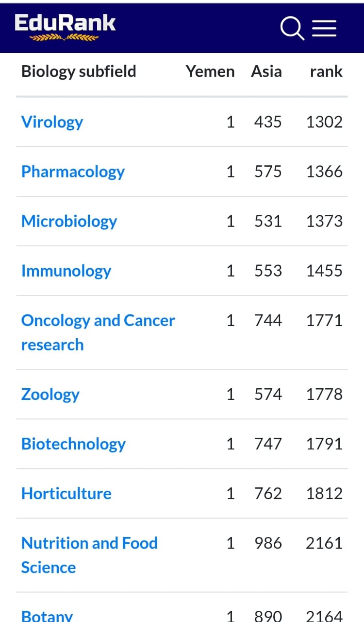Go to the Immunology ranking
This screenshot has width=364, height=622.
pos(66,271)
